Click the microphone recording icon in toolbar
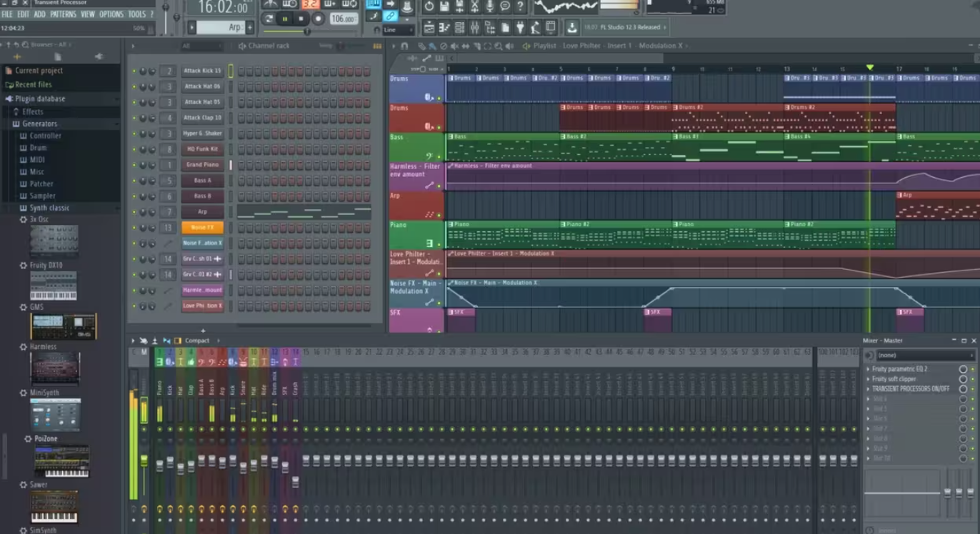Image resolution: width=980 pixels, height=534 pixels. point(490,6)
